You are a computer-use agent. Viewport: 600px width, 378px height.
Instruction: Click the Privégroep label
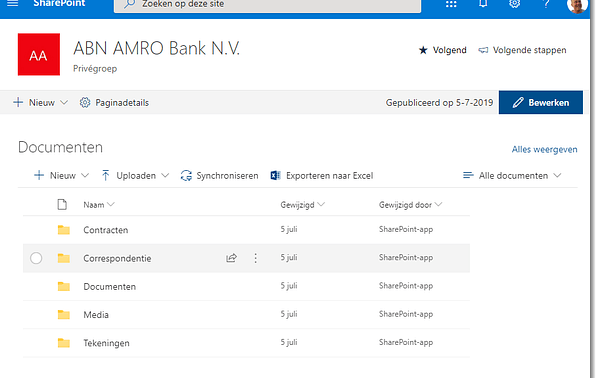click(x=95, y=69)
